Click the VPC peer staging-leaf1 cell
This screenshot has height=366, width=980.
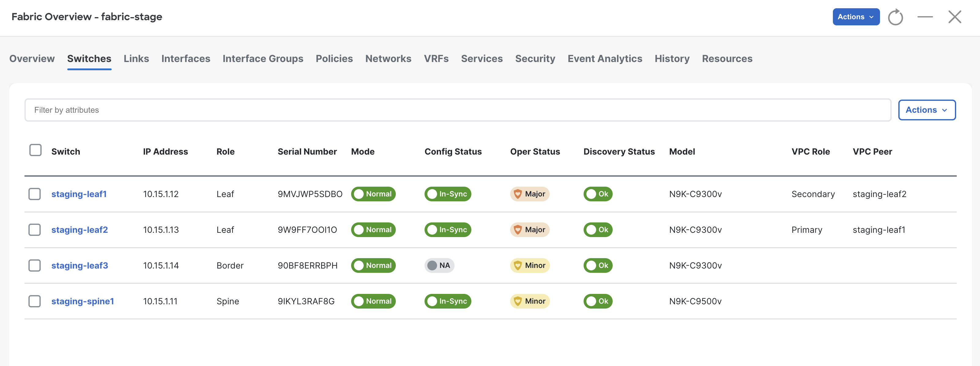point(879,230)
